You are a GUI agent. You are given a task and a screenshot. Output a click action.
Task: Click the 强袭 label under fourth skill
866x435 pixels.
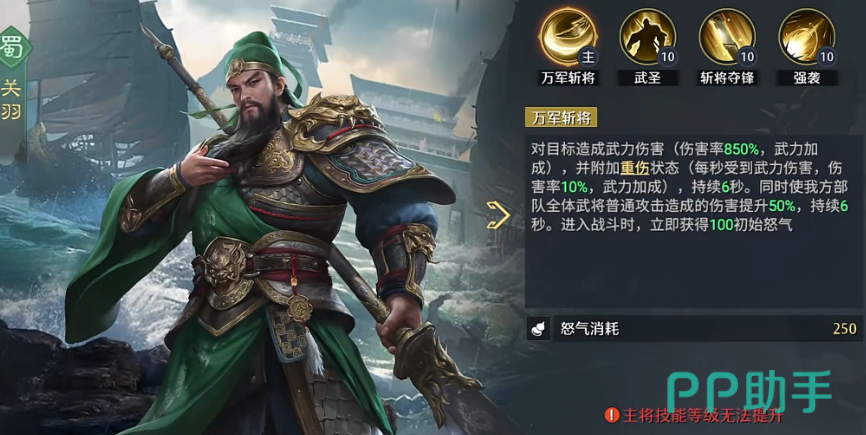(806, 78)
